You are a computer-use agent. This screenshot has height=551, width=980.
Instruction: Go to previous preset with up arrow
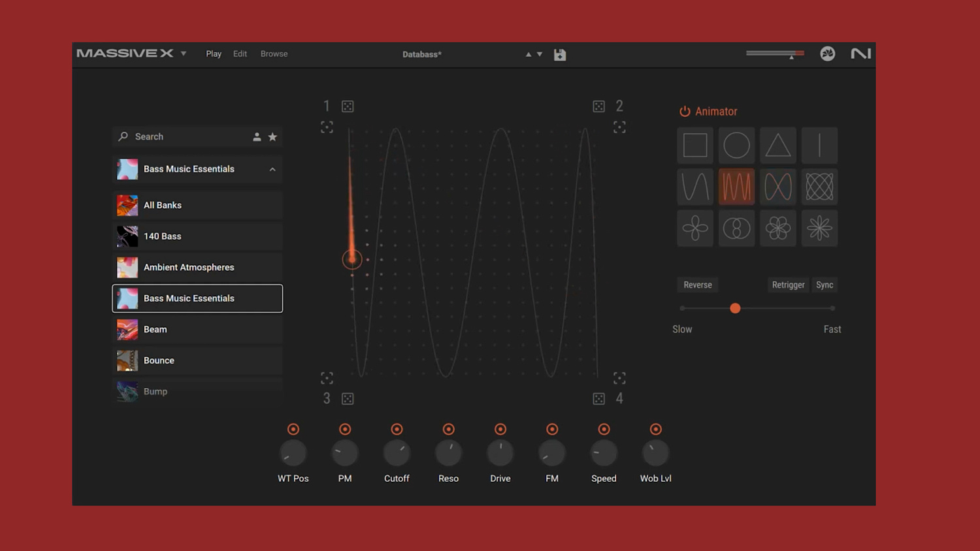(529, 55)
